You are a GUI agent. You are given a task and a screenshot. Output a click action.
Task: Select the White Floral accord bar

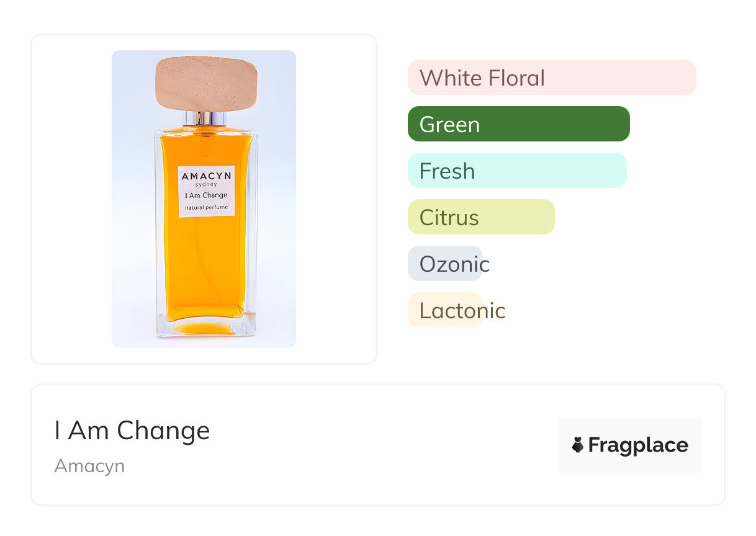(x=551, y=78)
